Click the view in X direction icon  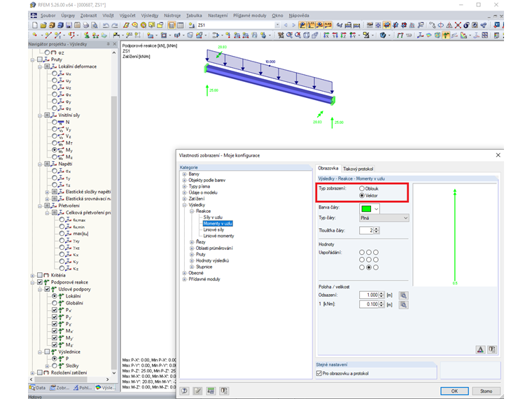coord(326,35)
